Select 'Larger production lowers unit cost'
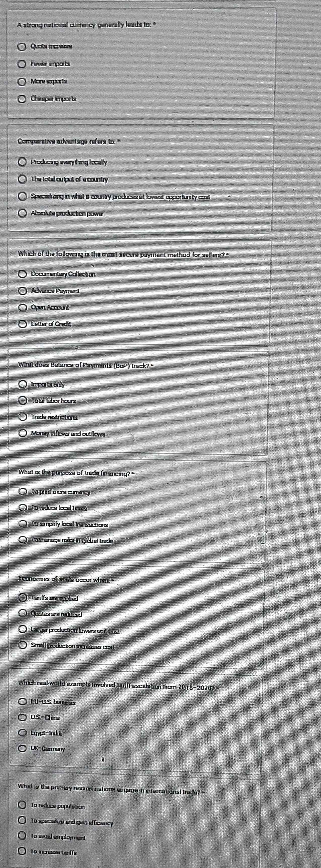Viewport: 321px width, 868px height. tap(22, 630)
